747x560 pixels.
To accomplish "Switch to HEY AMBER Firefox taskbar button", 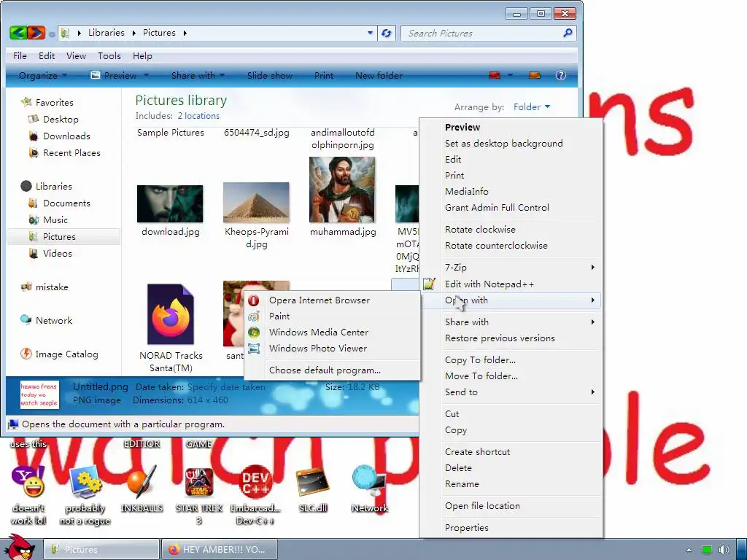I will 220,550.
